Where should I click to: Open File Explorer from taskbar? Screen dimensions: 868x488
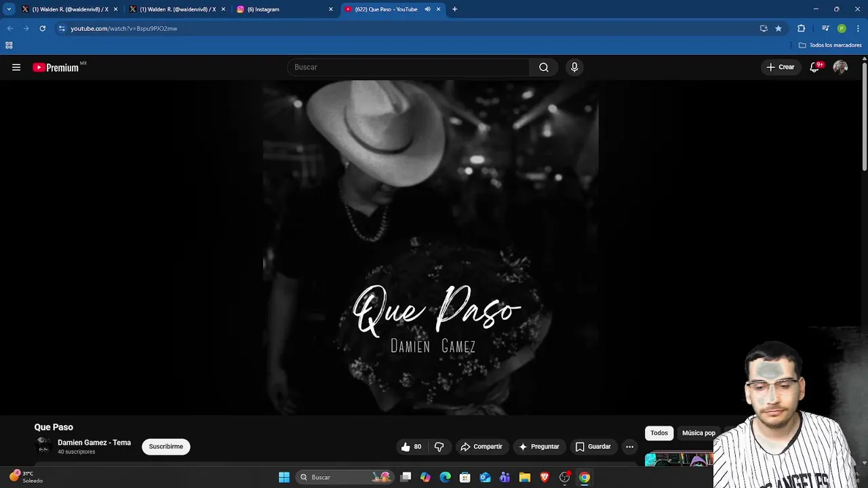pyautogui.click(x=524, y=477)
